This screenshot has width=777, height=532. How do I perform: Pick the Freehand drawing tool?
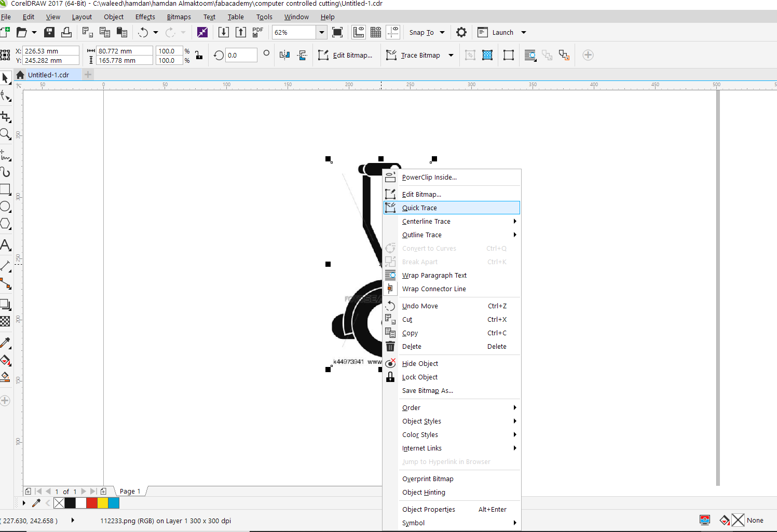point(5,155)
